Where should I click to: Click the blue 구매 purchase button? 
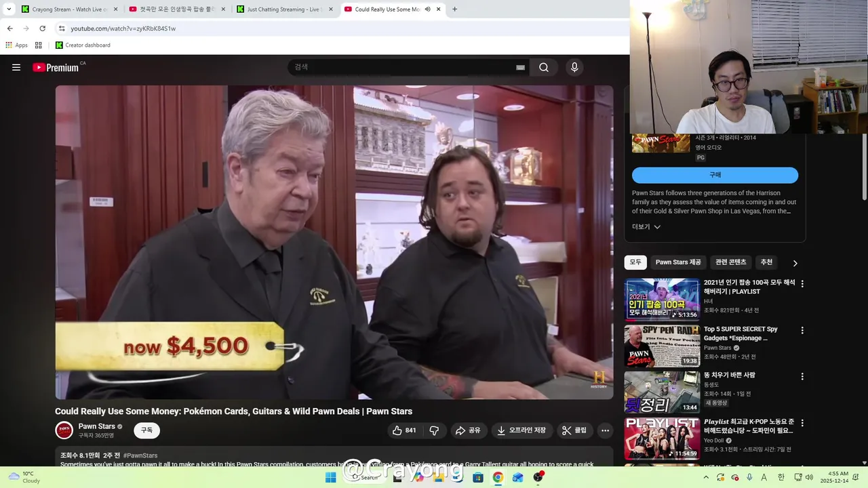(x=715, y=175)
